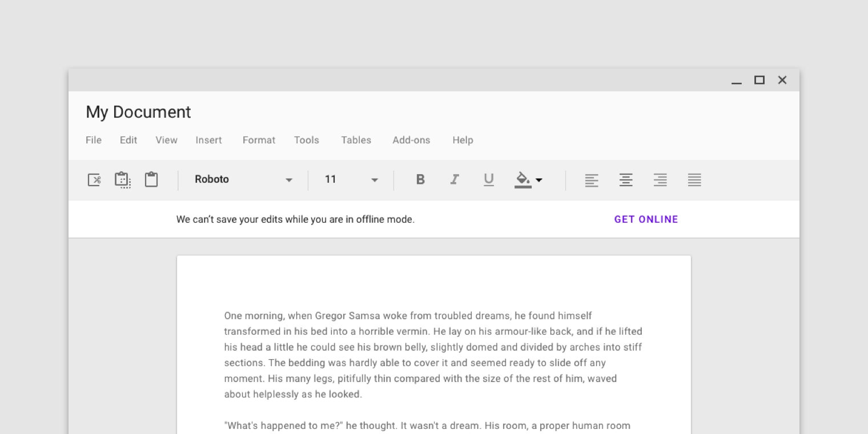Toggle underline formatting
Screen dimensions: 868x434
click(489, 180)
